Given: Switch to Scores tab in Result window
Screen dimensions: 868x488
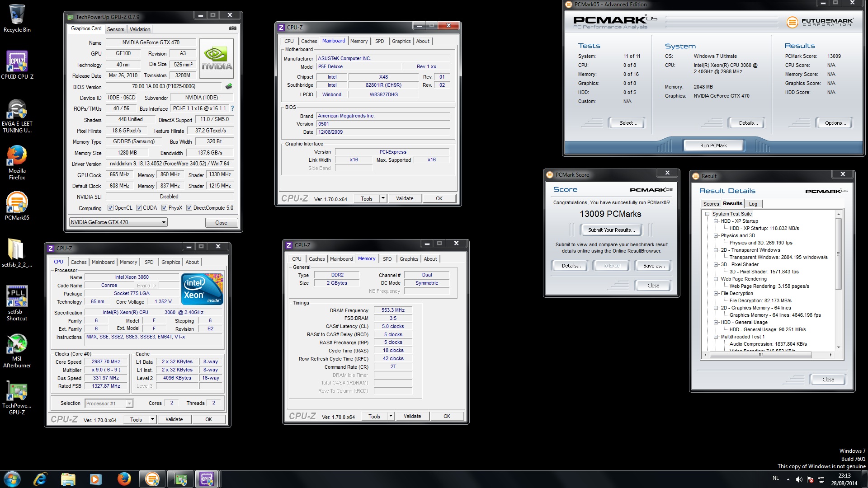Looking at the screenshot, I should click(x=711, y=204).
